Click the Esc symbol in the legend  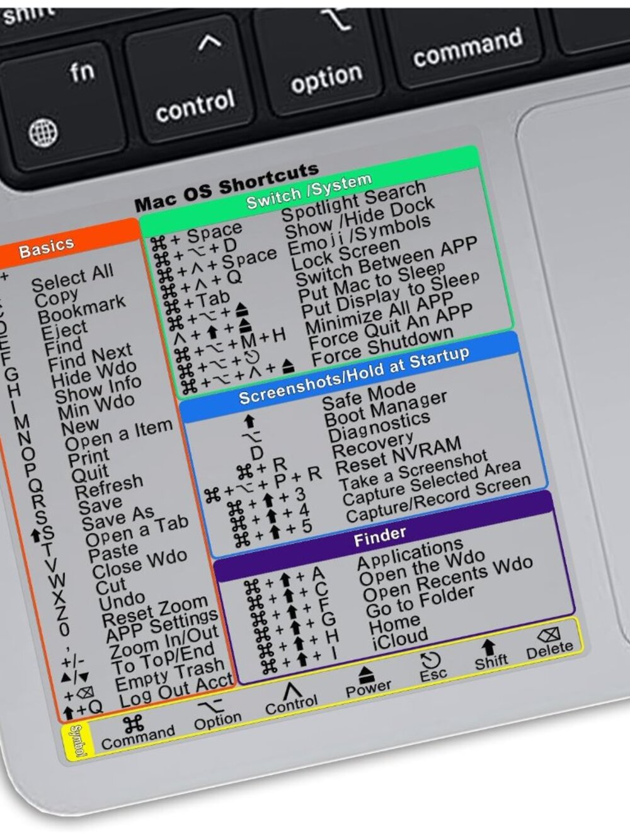point(430,660)
